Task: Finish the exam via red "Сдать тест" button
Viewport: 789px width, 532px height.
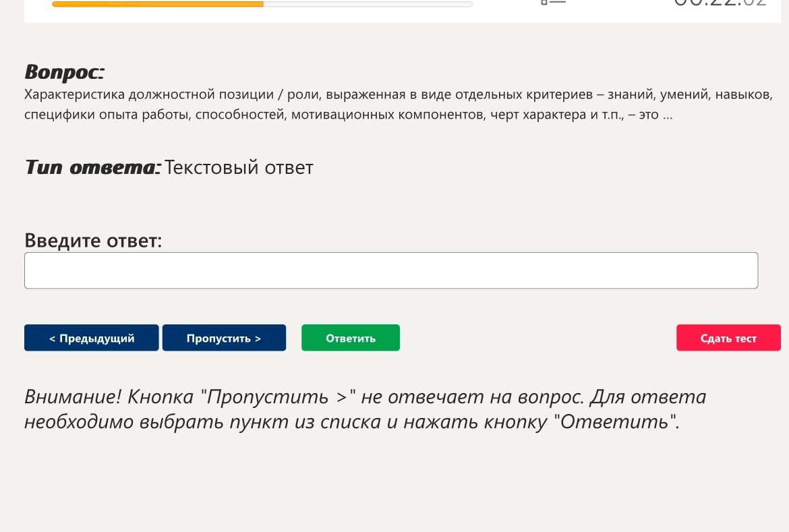Action: (x=728, y=338)
